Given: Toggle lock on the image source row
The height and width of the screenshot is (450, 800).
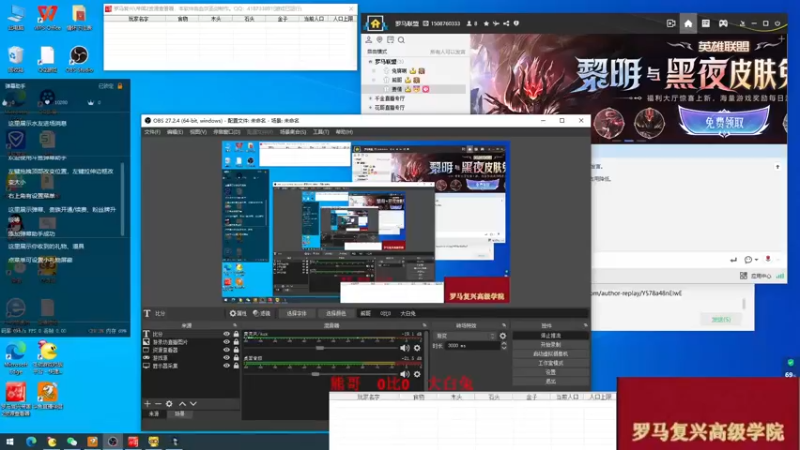Looking at the screenshot, I should pyautogui.click(x=236, y=342).
